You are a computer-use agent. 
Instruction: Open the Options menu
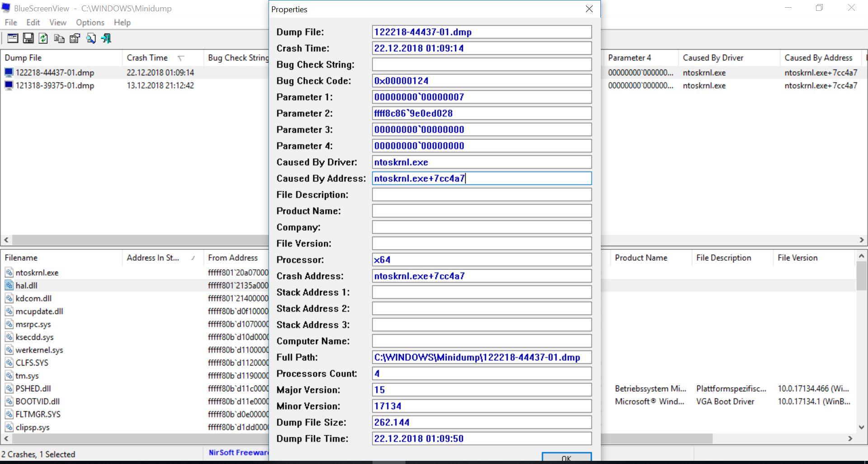[x=90, y=23]
